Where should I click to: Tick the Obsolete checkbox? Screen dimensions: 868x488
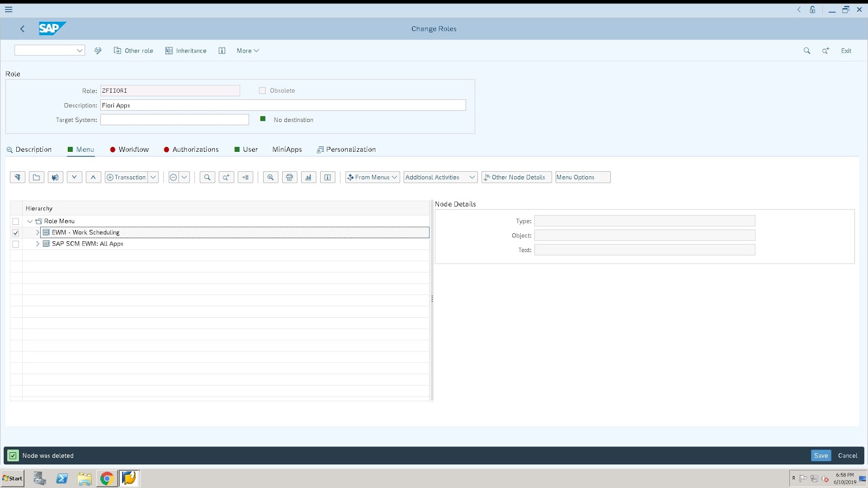pos(263,91)
